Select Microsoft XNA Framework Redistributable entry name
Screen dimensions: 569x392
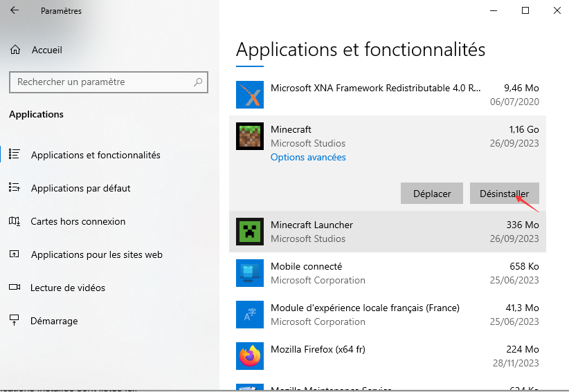pyautogui.click(x=376, y=88)
